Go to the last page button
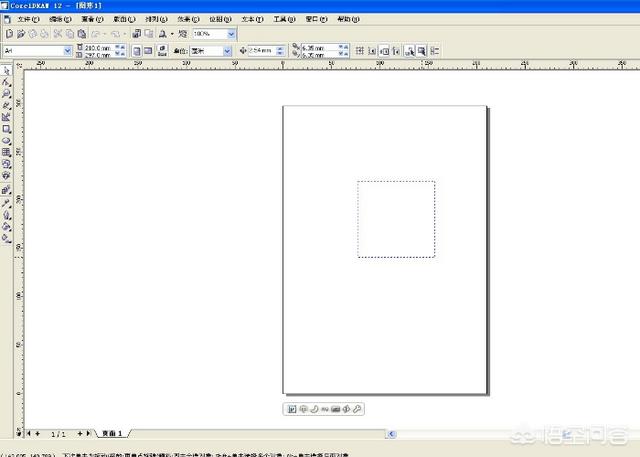This screenshot has height=457, width=640. pos(89,434)
